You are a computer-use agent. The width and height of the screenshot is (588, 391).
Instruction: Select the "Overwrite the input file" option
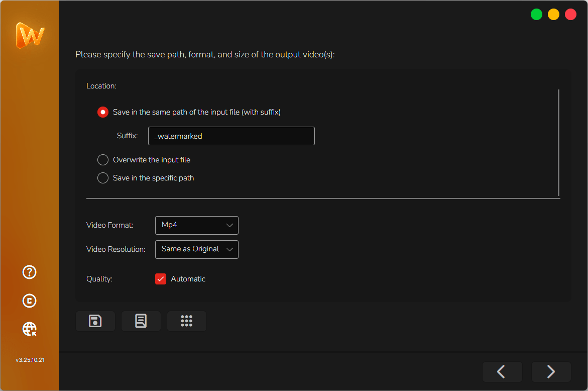coord(103,160)
